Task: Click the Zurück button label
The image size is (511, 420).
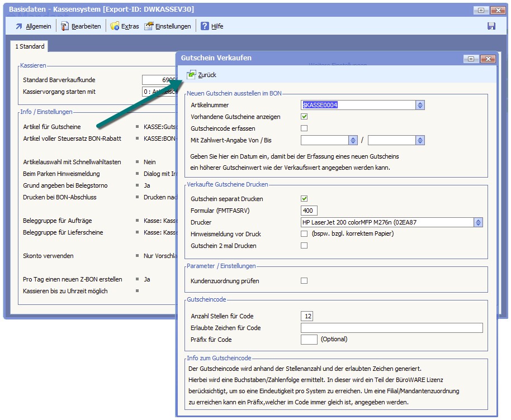Action: tap(207, 75)
